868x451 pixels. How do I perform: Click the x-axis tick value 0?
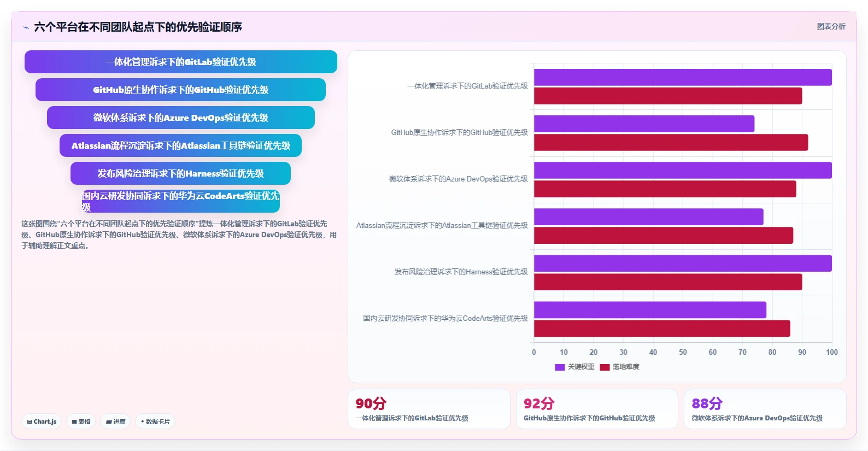click(x=534, y=352)
